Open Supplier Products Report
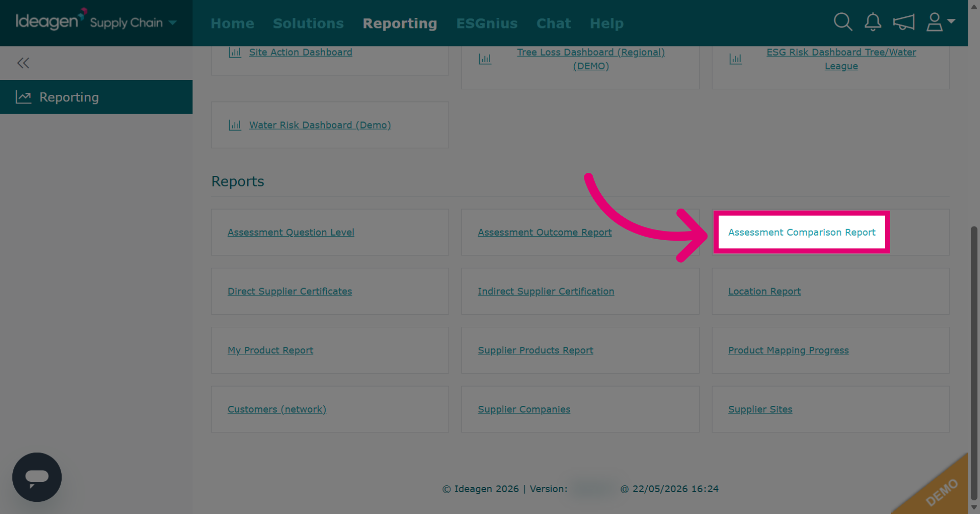The height and width of the screenshot is (514, 980). click(535, 350)
